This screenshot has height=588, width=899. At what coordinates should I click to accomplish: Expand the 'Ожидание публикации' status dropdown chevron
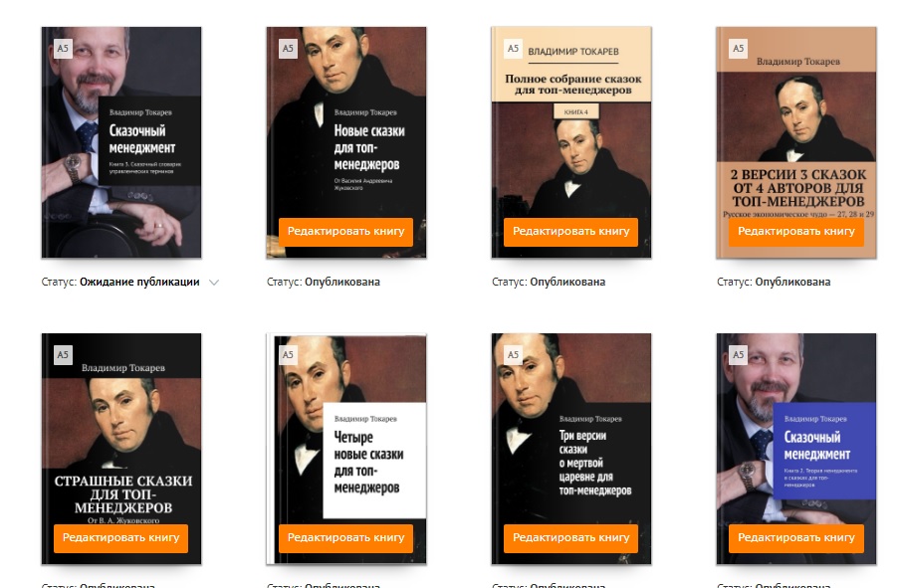[214, 282]
